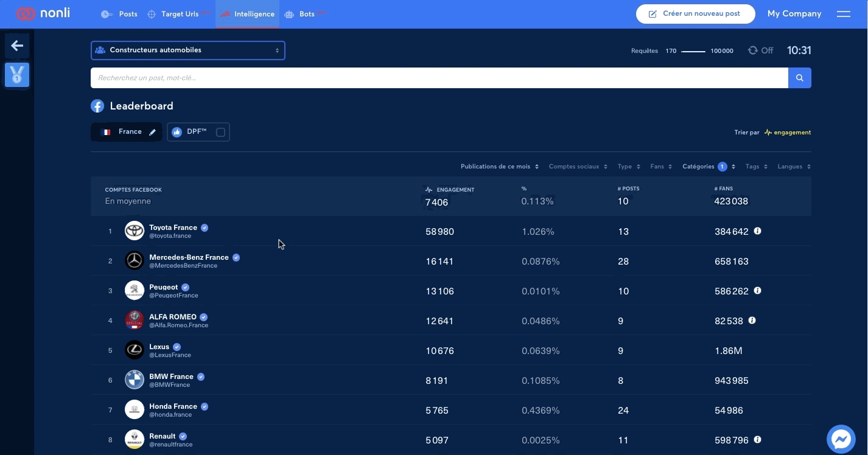Click the DPF thumbs-up icon
Image resolution: width=868 pixels, height=455 pixels.
tap(177, 132)
